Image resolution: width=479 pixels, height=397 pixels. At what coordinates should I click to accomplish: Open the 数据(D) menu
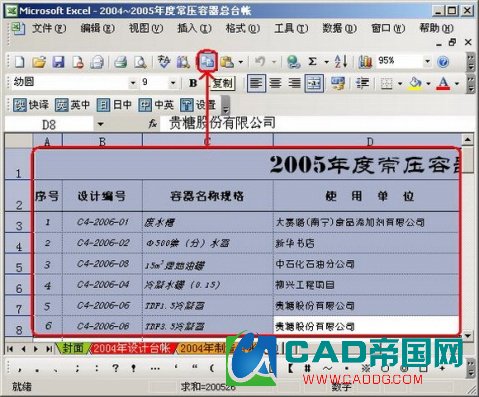(x=339, y=29)
